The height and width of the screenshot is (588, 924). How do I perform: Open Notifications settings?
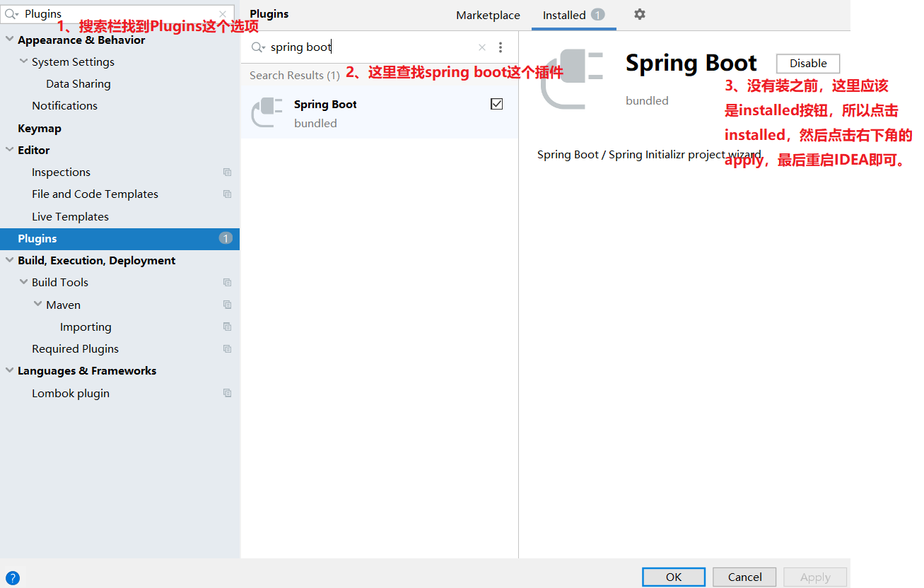64,105
